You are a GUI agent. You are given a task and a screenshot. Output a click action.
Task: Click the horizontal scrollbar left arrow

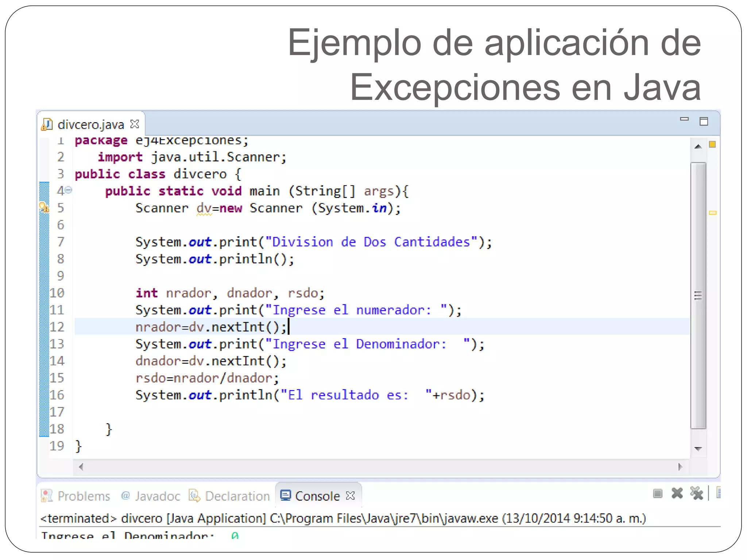[x=81, y=467]
